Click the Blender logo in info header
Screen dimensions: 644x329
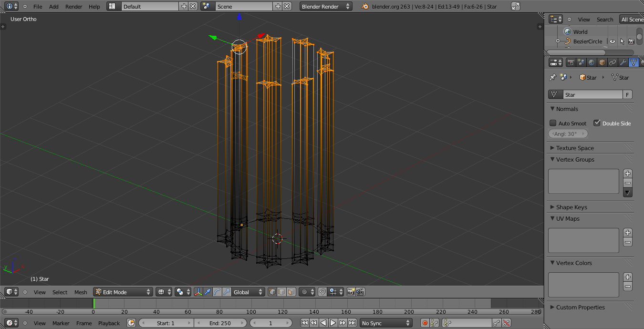click(365, 6)
